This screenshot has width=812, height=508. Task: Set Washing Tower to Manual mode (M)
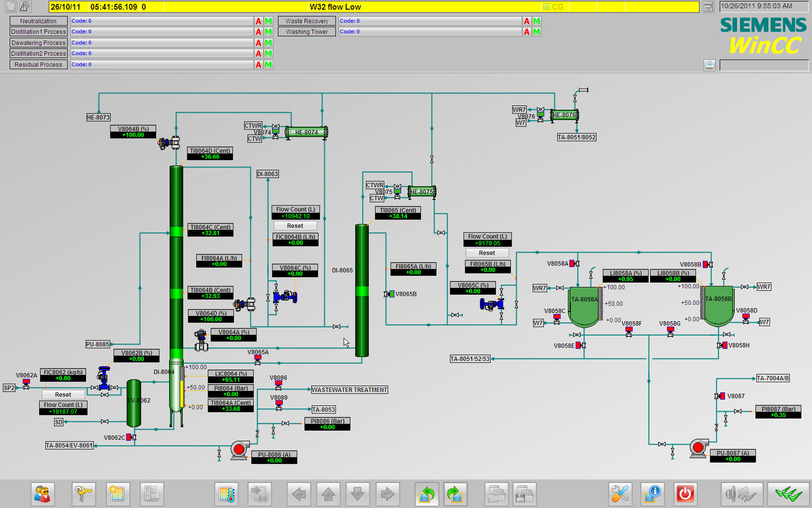536,32
